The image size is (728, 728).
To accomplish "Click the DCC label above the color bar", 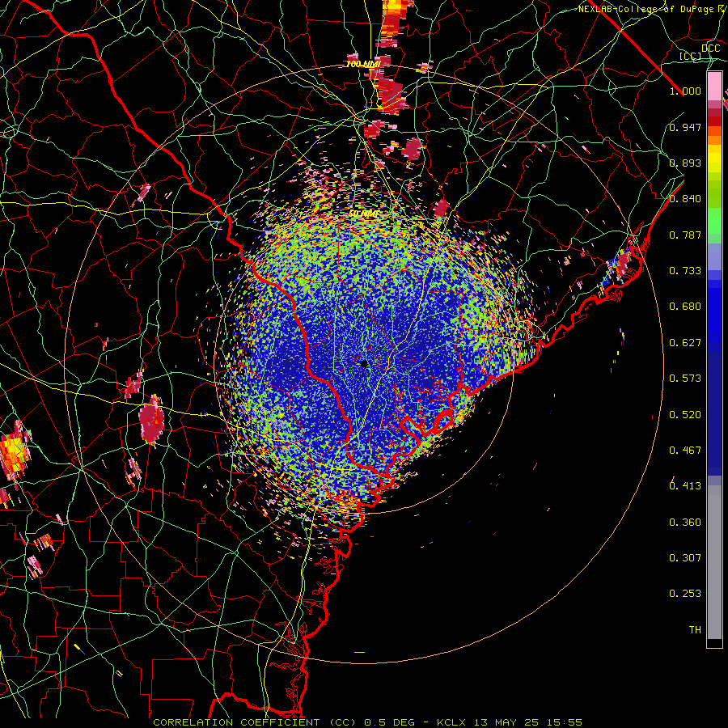I will (710, 49).
